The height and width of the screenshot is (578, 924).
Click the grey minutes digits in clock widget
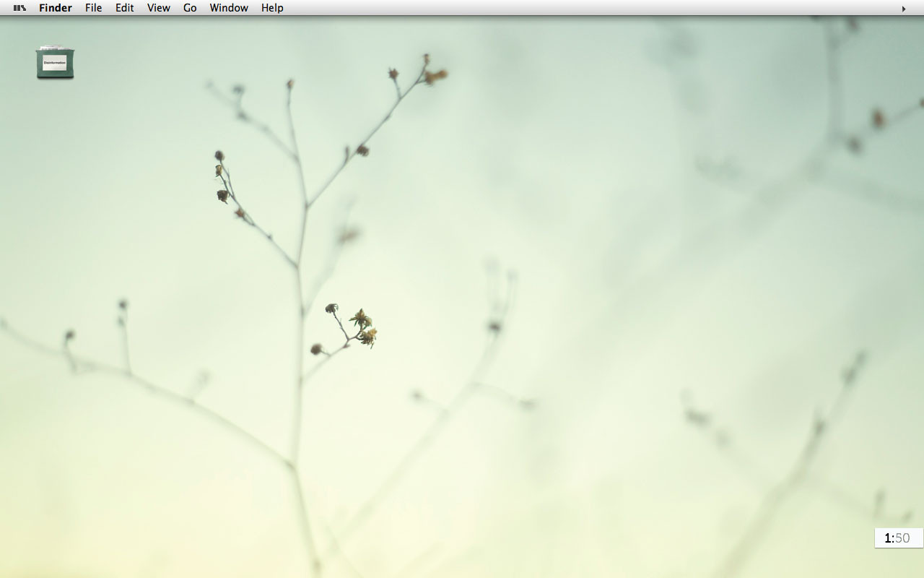tap(902, 538)
